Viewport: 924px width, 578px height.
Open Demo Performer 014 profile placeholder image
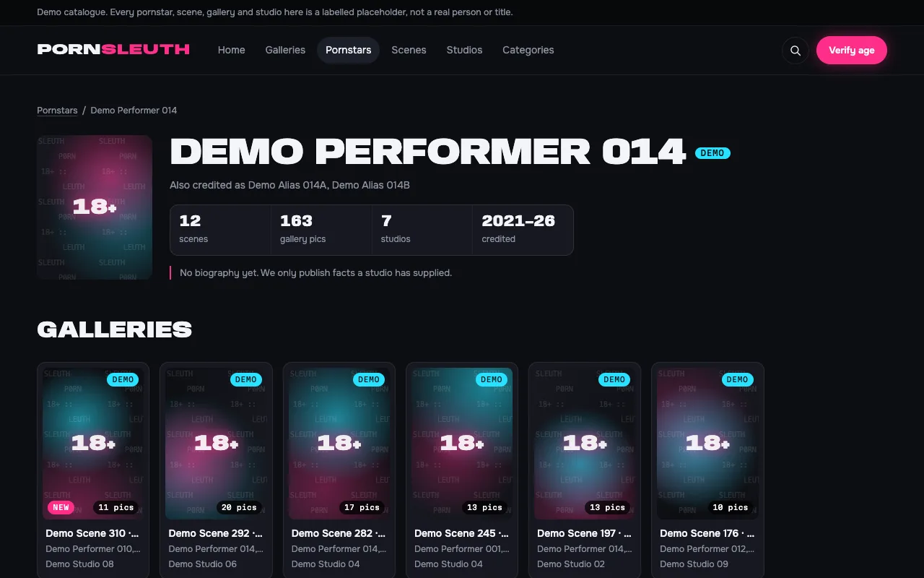pyautogui.click(x=95, y=207)
